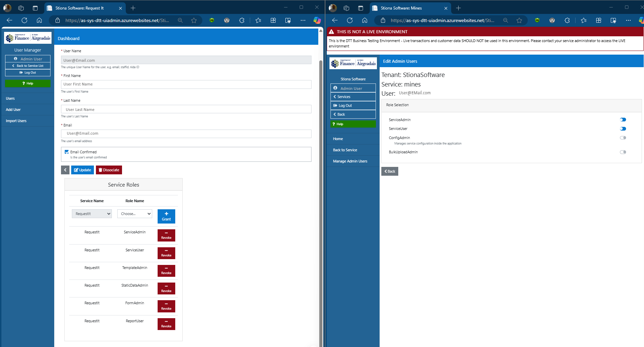
Task: Toggle the ServiceUser role switch
Action: coord(623,129)
